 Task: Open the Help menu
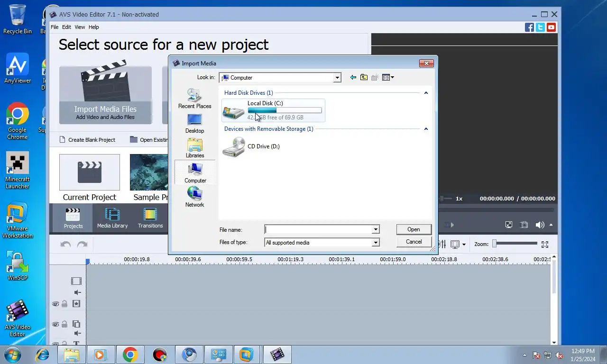94,27
